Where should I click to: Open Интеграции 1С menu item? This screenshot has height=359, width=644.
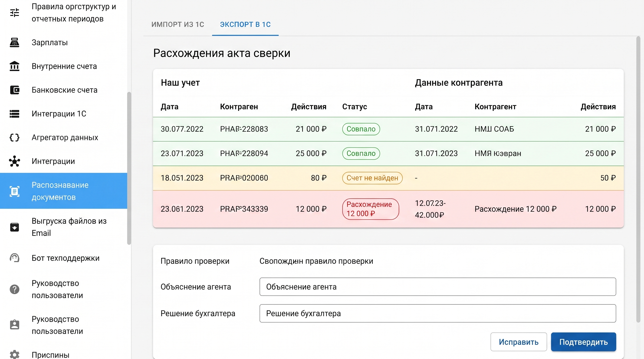pyautogui.click(x=63, y=114)
